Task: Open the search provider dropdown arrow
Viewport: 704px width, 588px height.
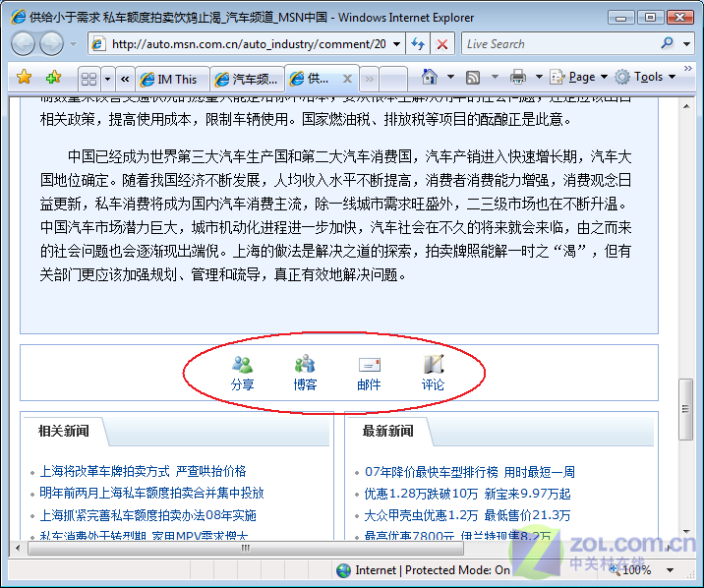Action: point(687,44)
